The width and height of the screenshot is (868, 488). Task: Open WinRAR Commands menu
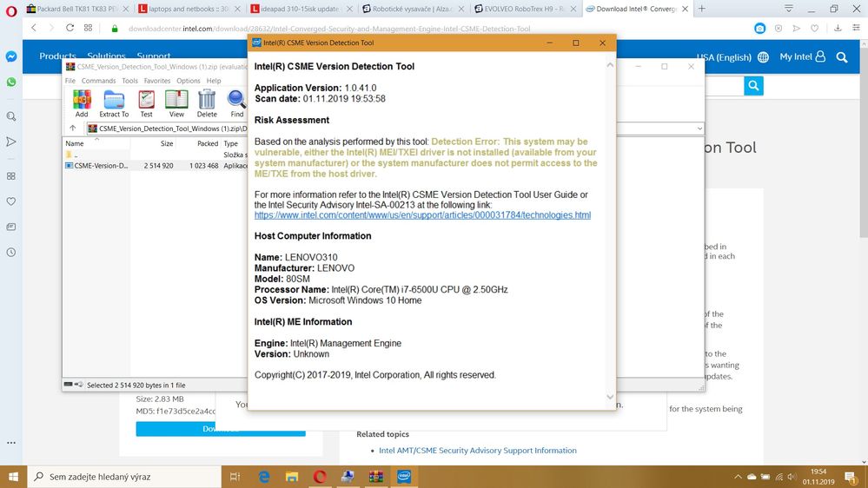point(98,81)
